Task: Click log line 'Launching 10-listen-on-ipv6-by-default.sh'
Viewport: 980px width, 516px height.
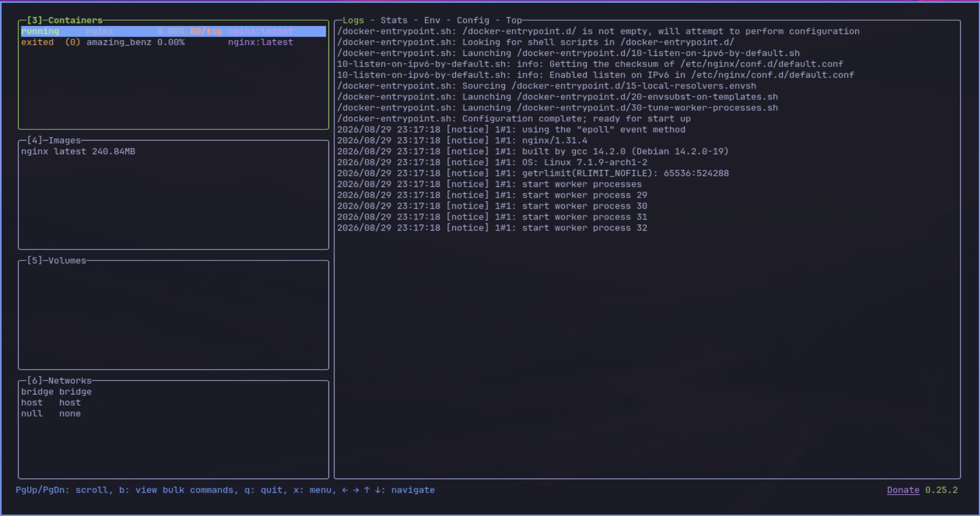Action: (568, 53)
